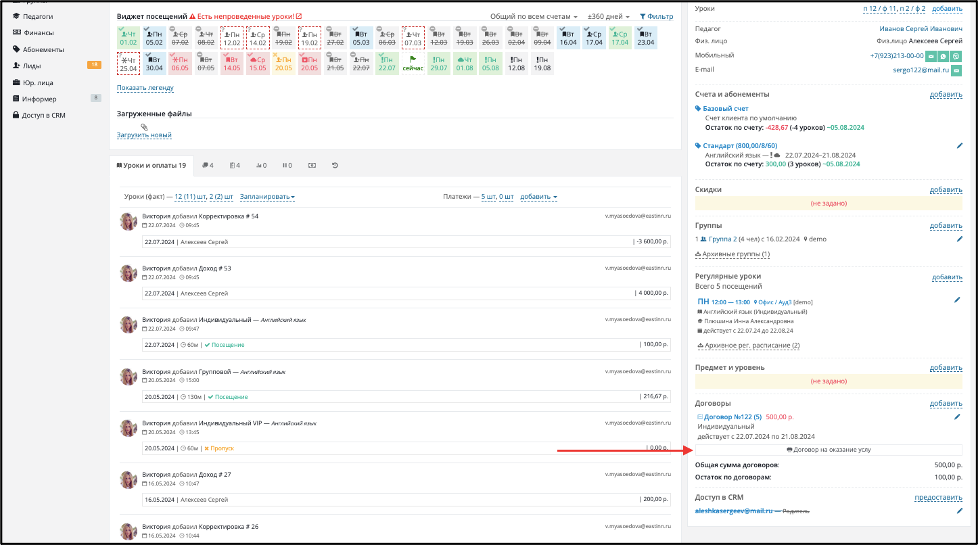This screenshot has height=545, width=979.
Task: Select the planned lesson Чт 01.08
Action: coord(465,64)
